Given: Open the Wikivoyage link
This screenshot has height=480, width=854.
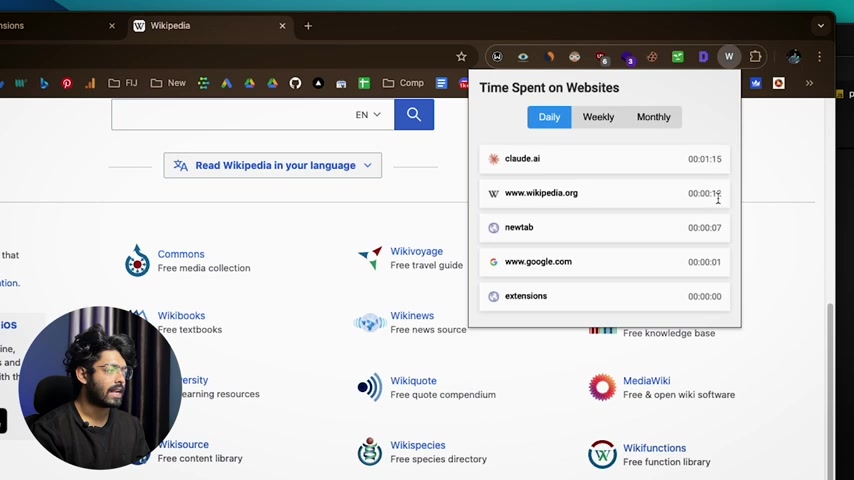Looking at the screenshot, I should click(417, 251).
